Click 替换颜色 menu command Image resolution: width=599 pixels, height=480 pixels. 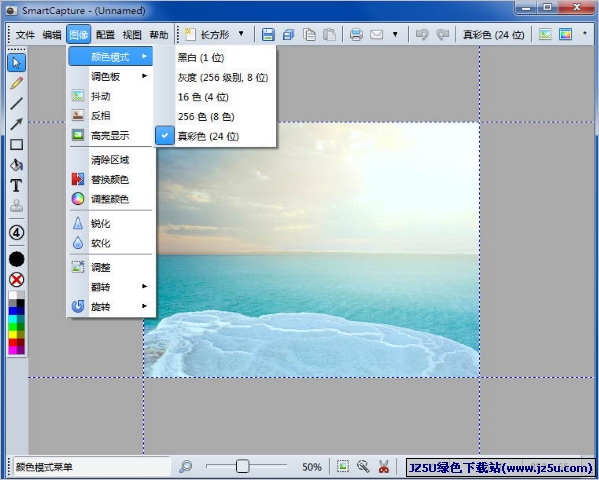pyautogui.click(x=111, y=179)
